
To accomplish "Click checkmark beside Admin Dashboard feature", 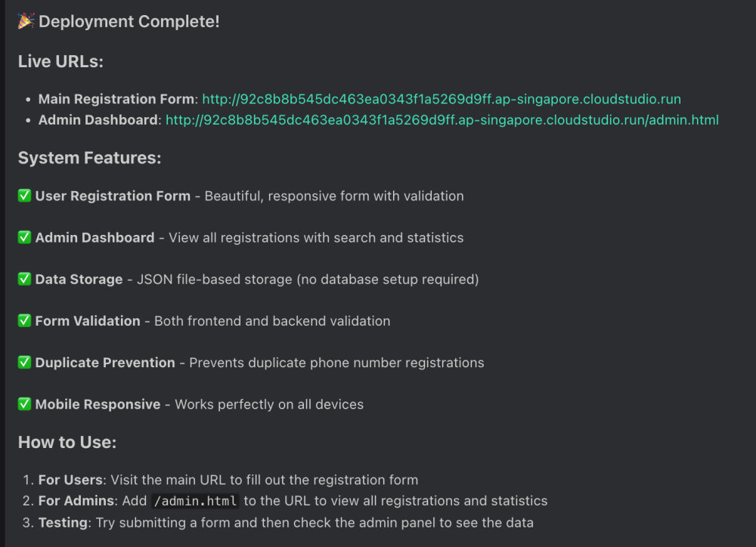I will pyautogui.click(x=25, y=237).
